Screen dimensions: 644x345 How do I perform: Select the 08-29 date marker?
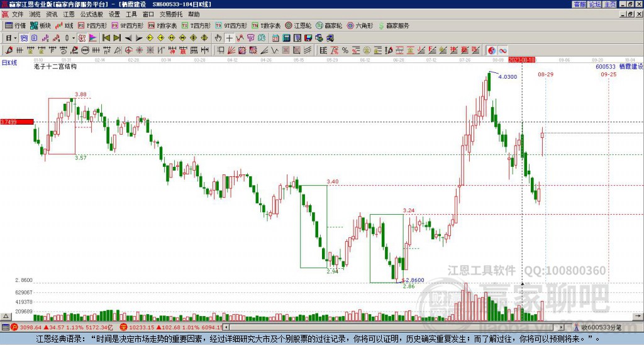coord(545,74)
